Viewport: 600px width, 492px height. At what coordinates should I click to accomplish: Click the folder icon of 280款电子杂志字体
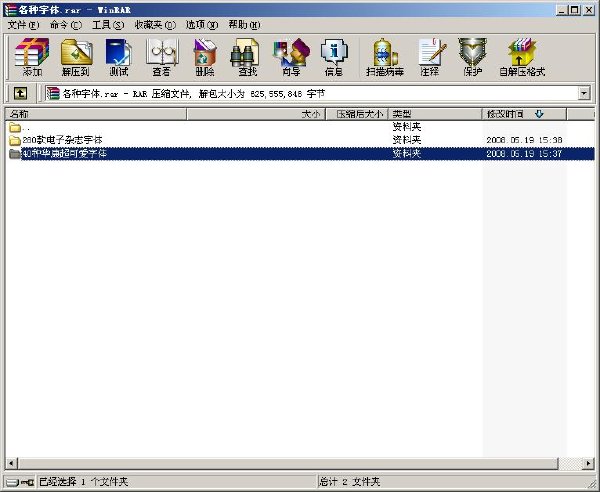point(15,140)
